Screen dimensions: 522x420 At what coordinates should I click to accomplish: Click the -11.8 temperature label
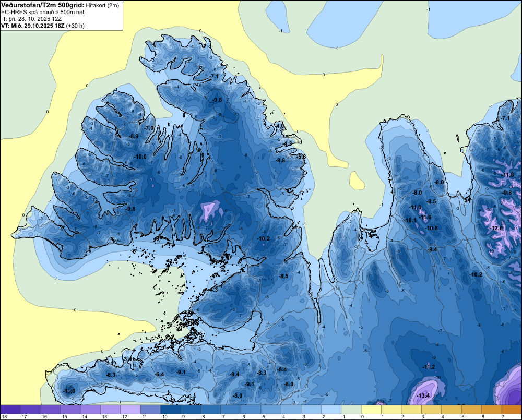508,175
